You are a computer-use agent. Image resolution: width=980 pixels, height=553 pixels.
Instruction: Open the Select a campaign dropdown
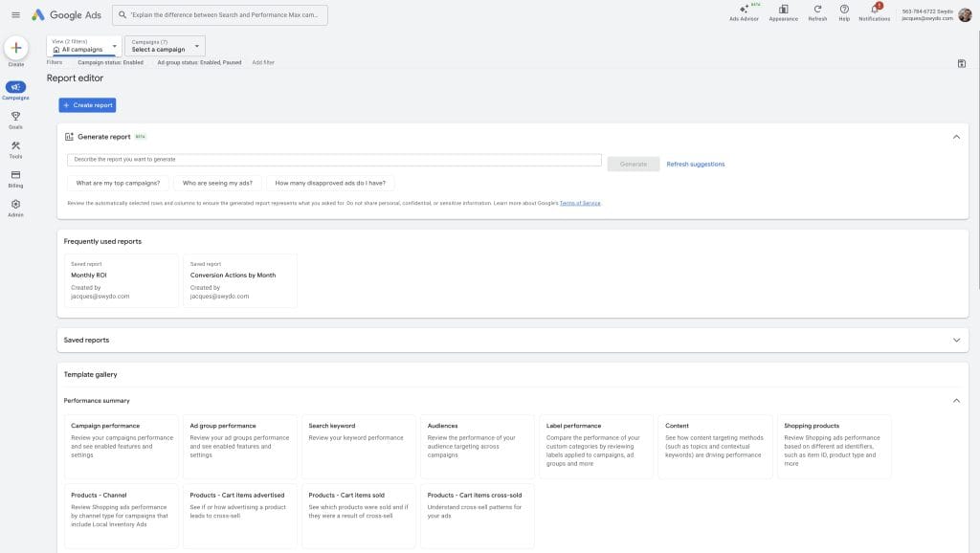click(x=165, y=46)
